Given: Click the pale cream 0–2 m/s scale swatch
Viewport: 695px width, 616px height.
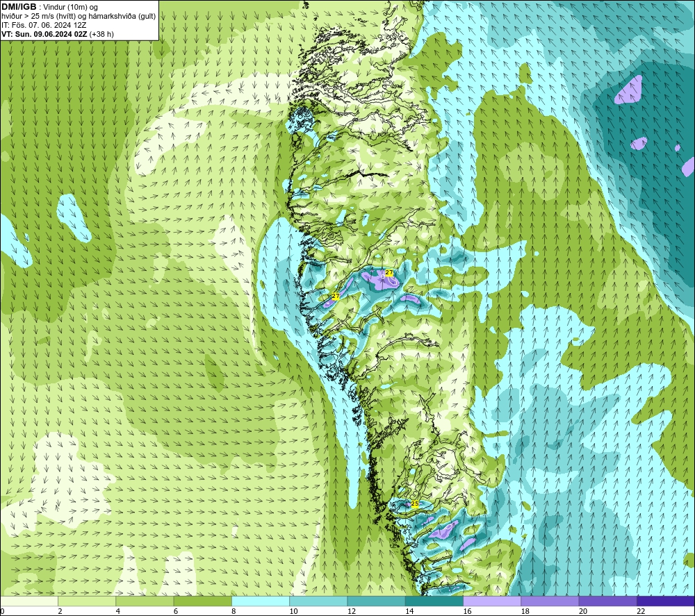Looking at the screenshot, I should (x=28, y=601).
